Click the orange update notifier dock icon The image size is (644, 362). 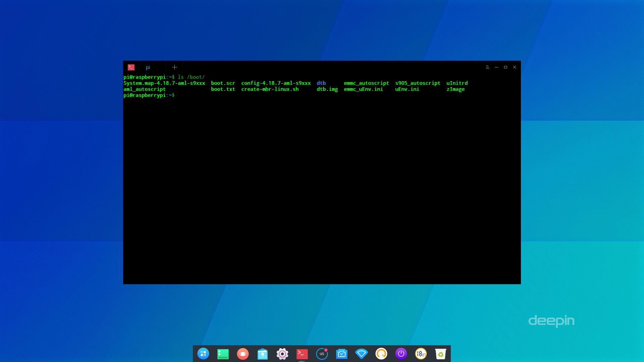pyautogui.click(x=381, y=354)
